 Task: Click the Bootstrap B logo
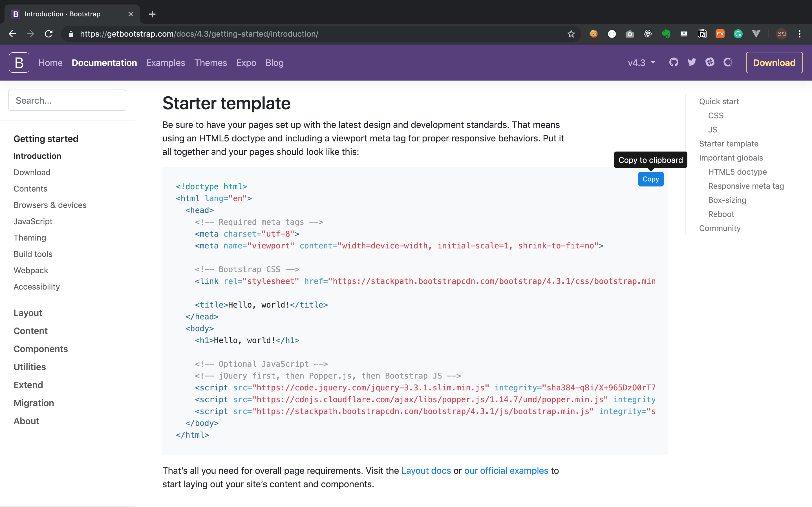point(19,63)
